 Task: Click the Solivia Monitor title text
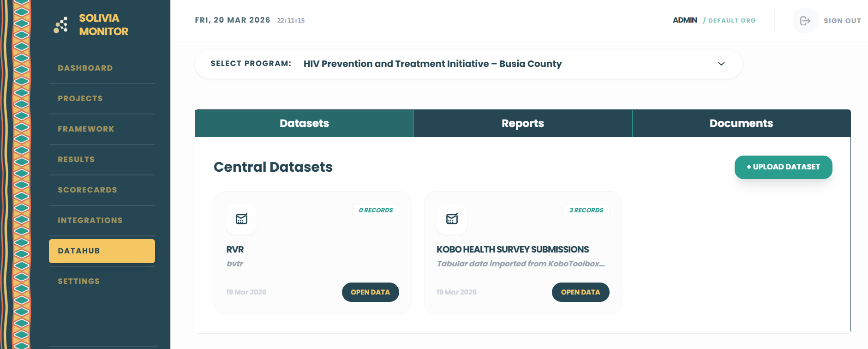(103, 25)
